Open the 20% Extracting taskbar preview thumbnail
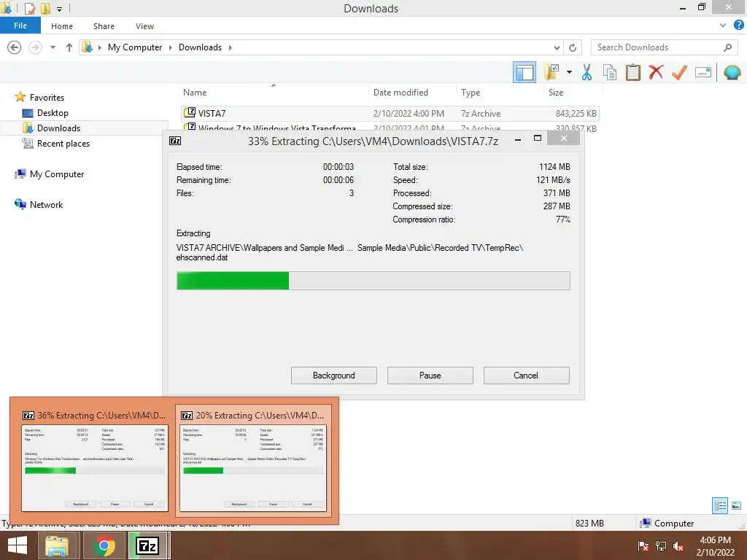The width and height of the screenshot is (747, 560). [252, 459]
